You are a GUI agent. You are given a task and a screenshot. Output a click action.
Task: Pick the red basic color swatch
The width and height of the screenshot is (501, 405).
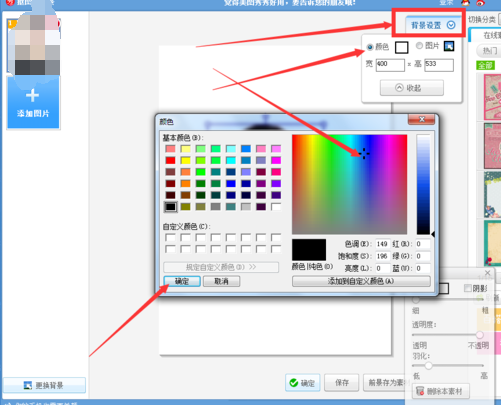pyautogui.click(x=170, y=160)
